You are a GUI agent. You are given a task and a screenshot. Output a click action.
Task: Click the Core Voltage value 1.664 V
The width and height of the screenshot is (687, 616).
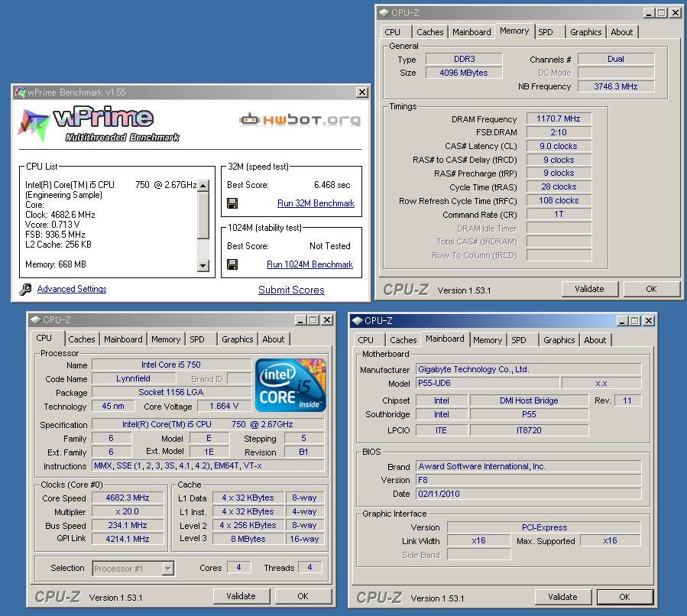pyautogui.click(x=224, y=406)
